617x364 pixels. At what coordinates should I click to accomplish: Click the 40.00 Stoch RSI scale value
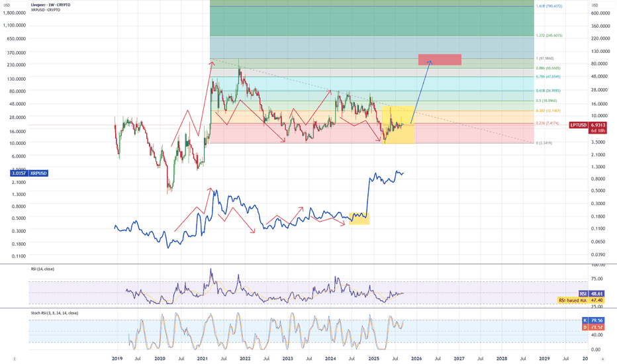[597, 336]
